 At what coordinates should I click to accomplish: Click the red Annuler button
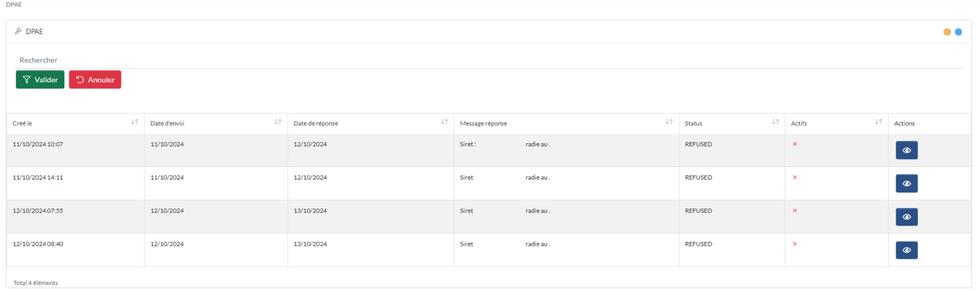coord(95,79)
